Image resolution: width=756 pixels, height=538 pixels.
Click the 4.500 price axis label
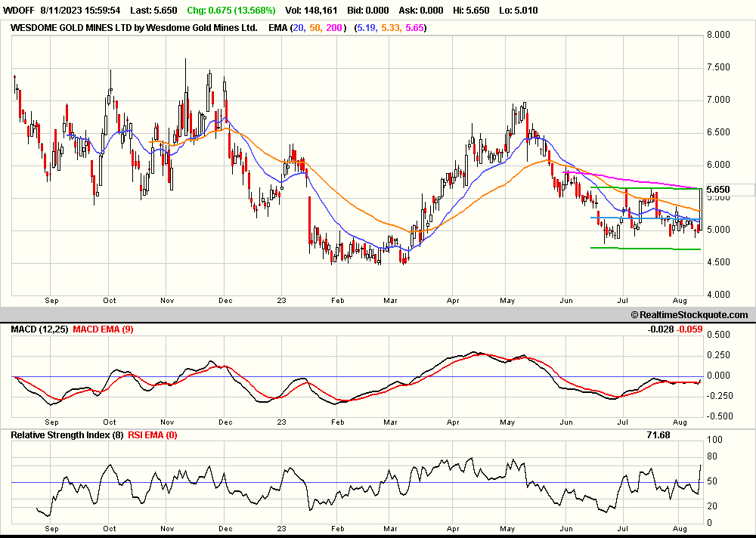coord(718,262)
